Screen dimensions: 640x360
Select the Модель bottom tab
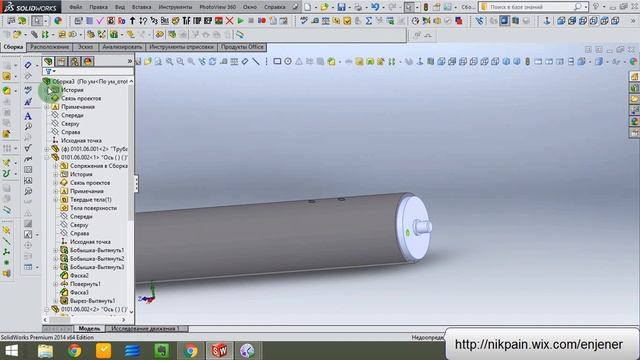click(x=89, y=329)
